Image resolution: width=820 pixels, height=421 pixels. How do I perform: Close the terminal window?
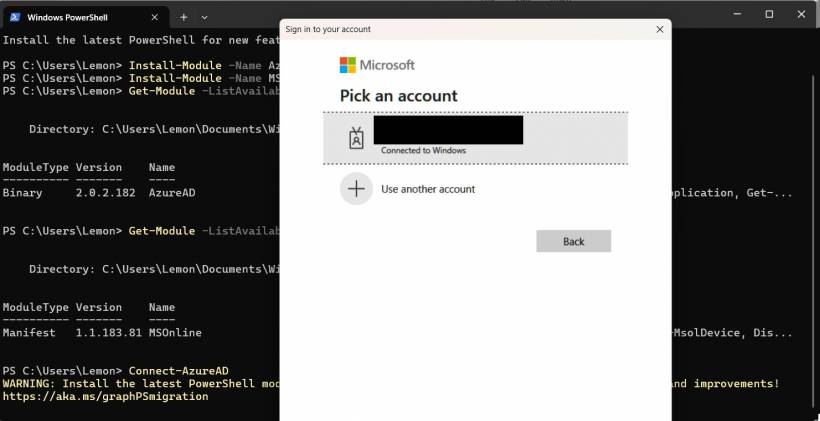click(x=798, y=14)
